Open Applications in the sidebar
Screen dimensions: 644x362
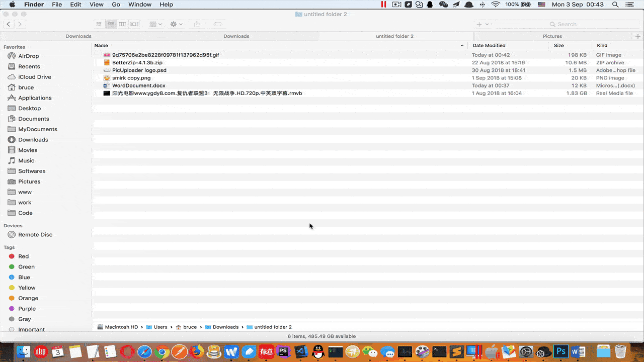pyautogui.click(x=35, y=98)
